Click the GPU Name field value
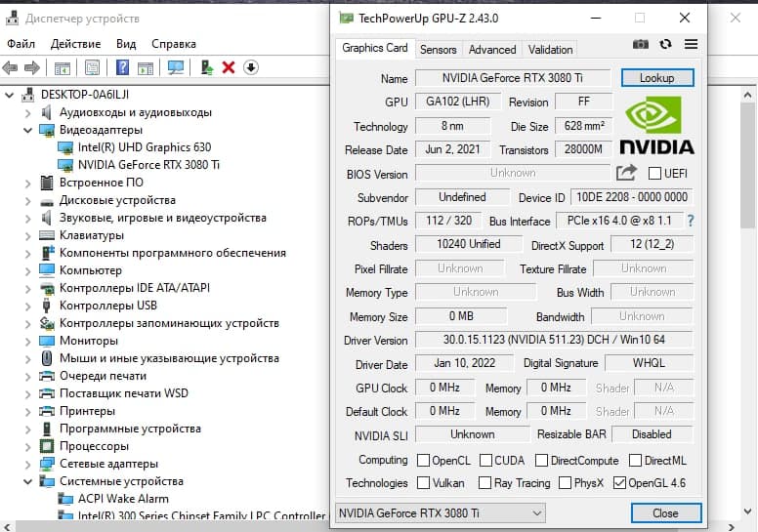The image size is (758, 532). [513, 78]
